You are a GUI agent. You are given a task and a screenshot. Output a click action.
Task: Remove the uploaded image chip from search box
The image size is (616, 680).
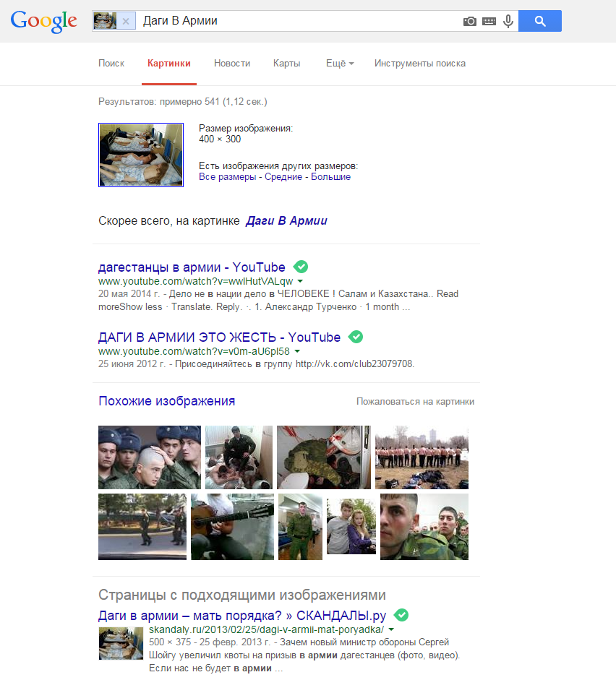pyautogui.click(x=126, y=21)
